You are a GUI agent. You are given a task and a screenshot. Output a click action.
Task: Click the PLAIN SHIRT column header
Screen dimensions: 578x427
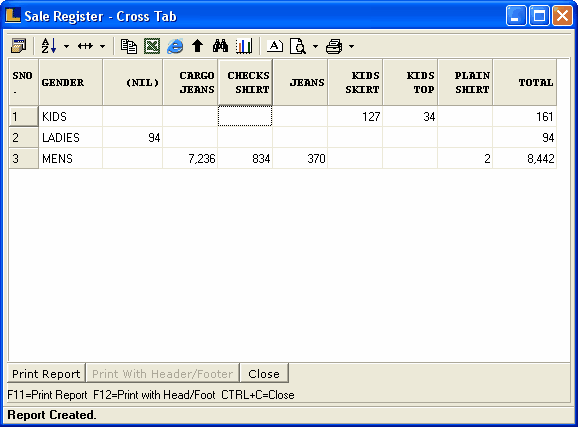(x=465, y=82)
